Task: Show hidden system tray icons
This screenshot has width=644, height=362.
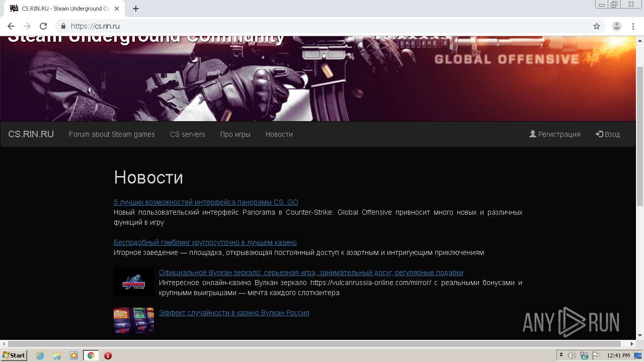Action: [x=561, y=355]
